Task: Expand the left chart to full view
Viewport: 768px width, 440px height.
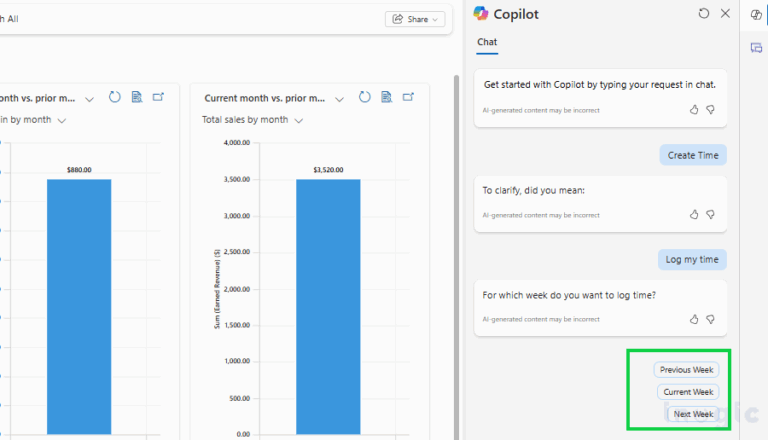Action: pos(158,97)
